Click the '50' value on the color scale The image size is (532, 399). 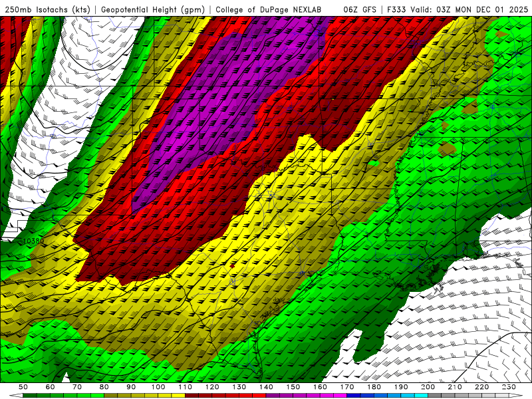coord(23,387)
